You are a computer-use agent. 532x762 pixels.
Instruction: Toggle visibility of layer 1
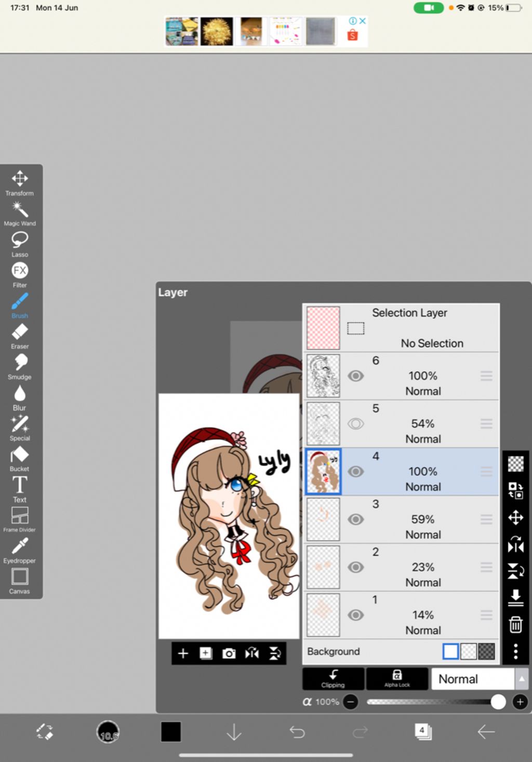coord(355,615)
